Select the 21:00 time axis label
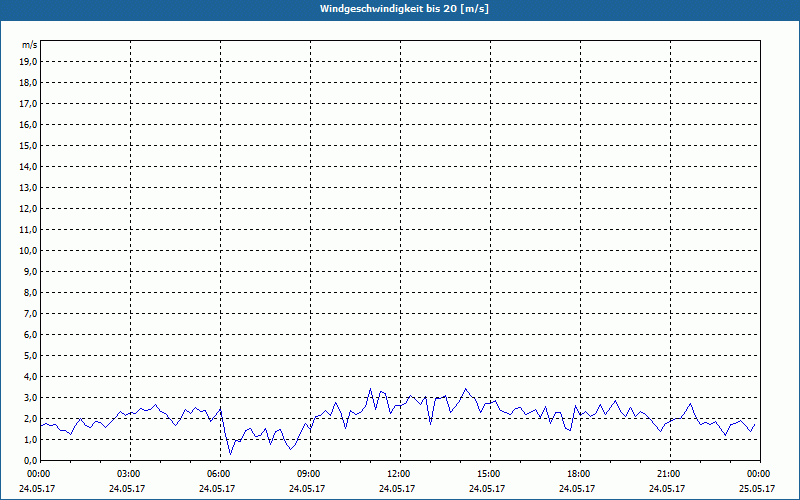800x500 pixels. point(669,474)
